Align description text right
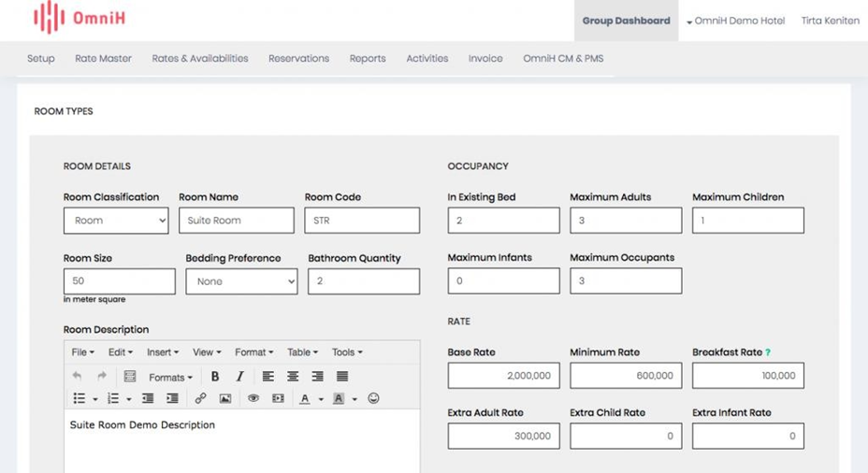 coord(318,376)
